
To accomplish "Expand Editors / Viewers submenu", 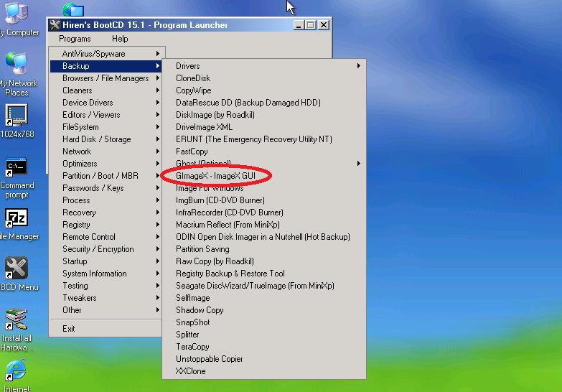I will click(106, 115).
